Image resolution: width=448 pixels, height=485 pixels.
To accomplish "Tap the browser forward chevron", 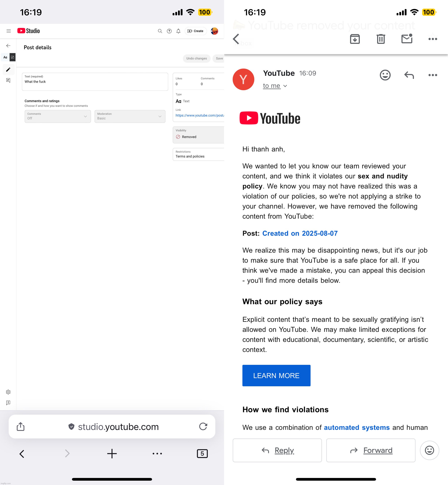I will (67, 453).
